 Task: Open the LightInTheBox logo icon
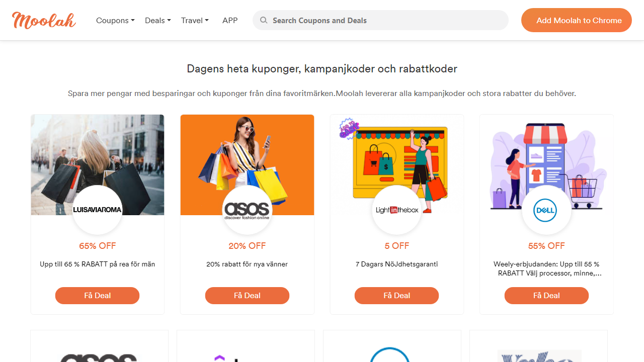click(396, 210)
